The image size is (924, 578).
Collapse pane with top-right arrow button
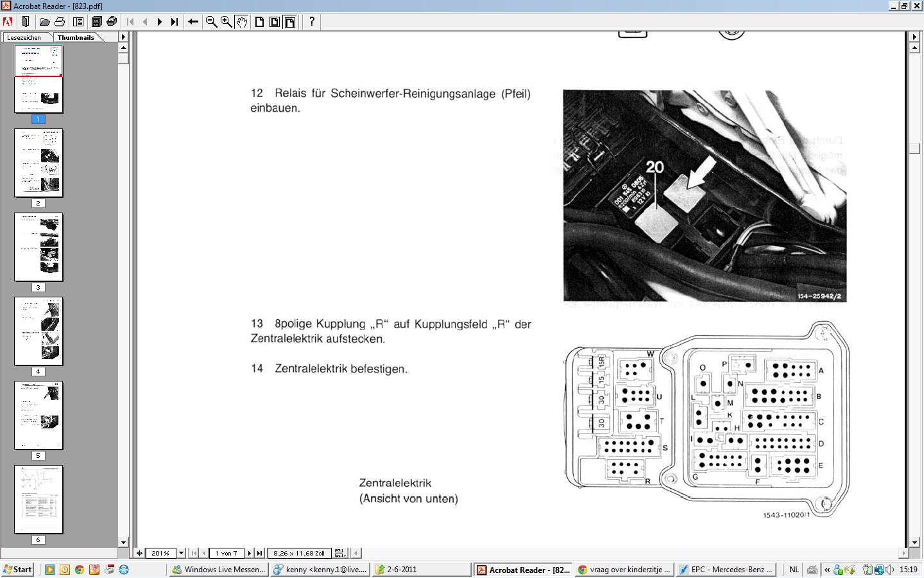click(915, 37)
